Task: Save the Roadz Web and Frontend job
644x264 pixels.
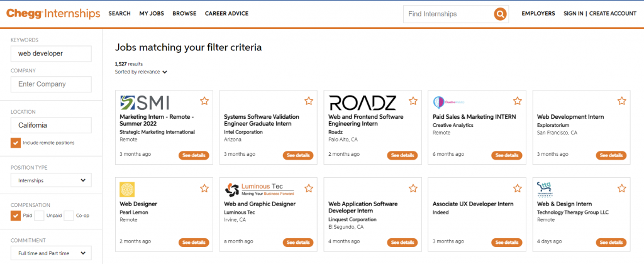Action: 413,101
